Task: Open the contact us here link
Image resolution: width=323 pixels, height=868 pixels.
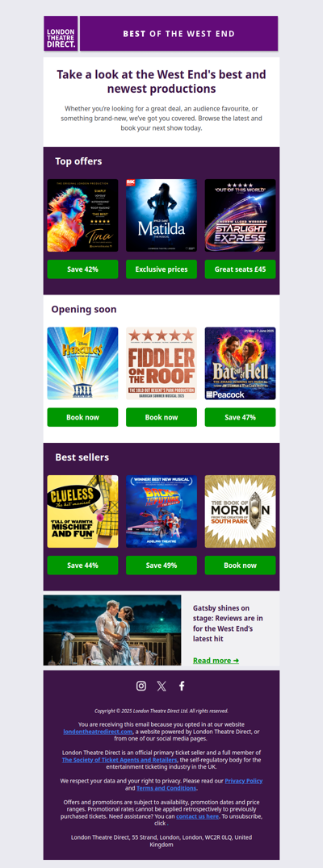Action: [x=198, y=816]
